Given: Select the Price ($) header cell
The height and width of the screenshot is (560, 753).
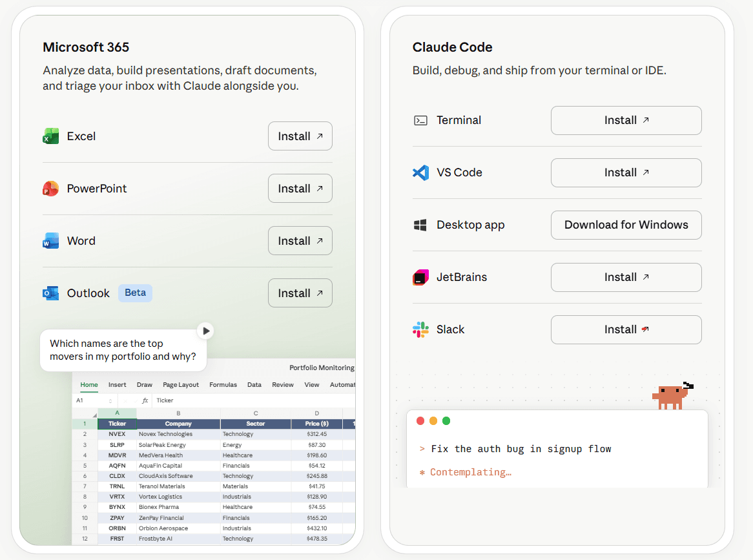Looking at the screenshot, I should [317, 424].
